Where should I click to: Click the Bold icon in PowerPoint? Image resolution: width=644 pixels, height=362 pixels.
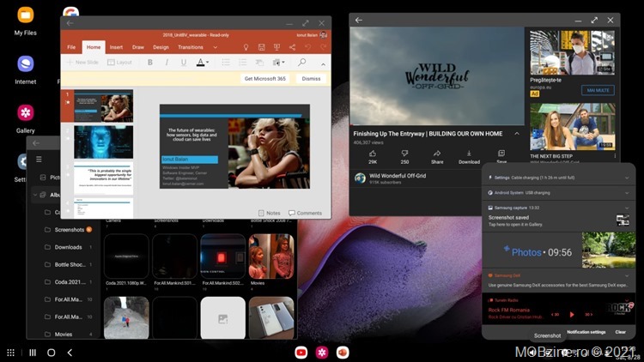click(x=150, y=63)
